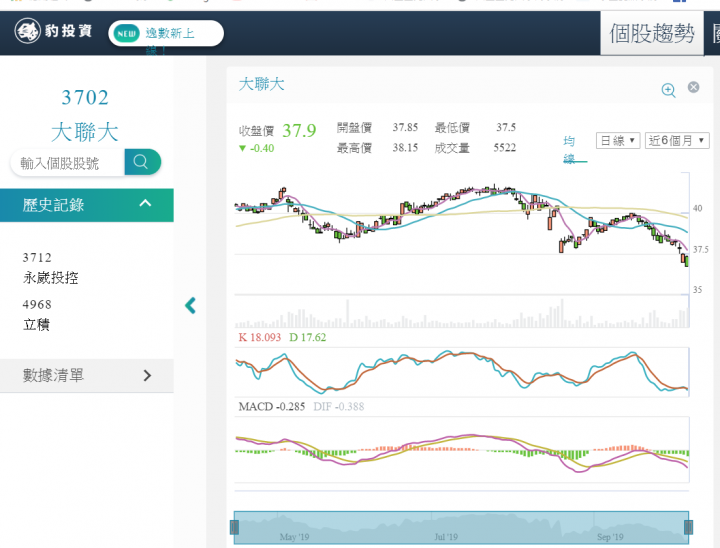Click the K 18.093 indicator value
Viewport: 720px width, 548px height.
259,337
